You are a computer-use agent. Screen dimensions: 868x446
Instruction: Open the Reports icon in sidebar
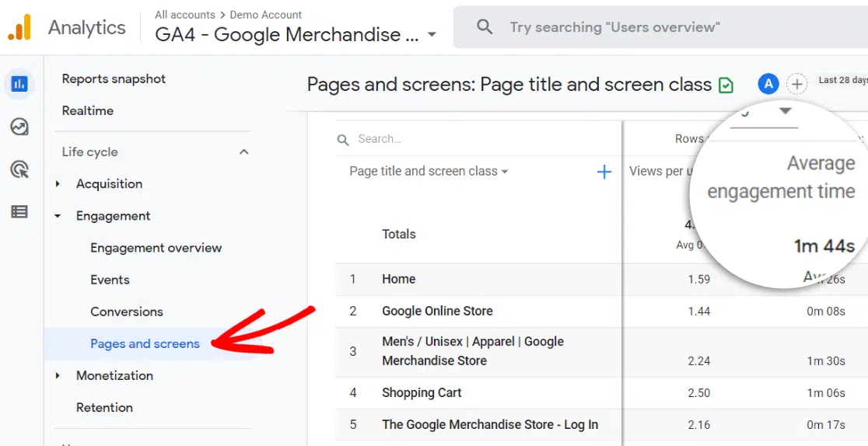[x=19, y=84]
